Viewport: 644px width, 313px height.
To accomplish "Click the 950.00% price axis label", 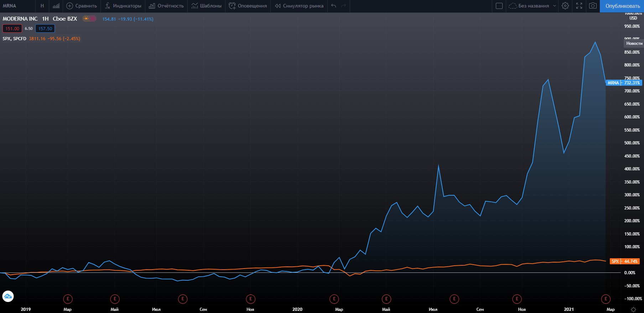I will click(x=632, y=26).
